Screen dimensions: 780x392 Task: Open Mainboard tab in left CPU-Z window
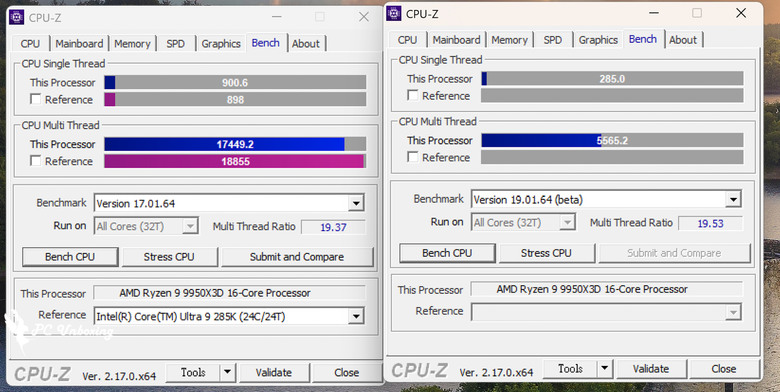[79, 44]
